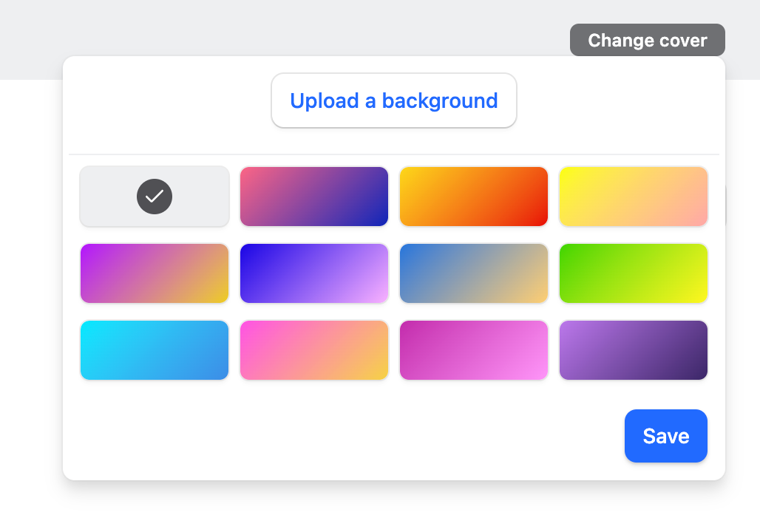Select the violet-to-dark-purple gradient swatch
760x532 pixels.
coord(633,349)
